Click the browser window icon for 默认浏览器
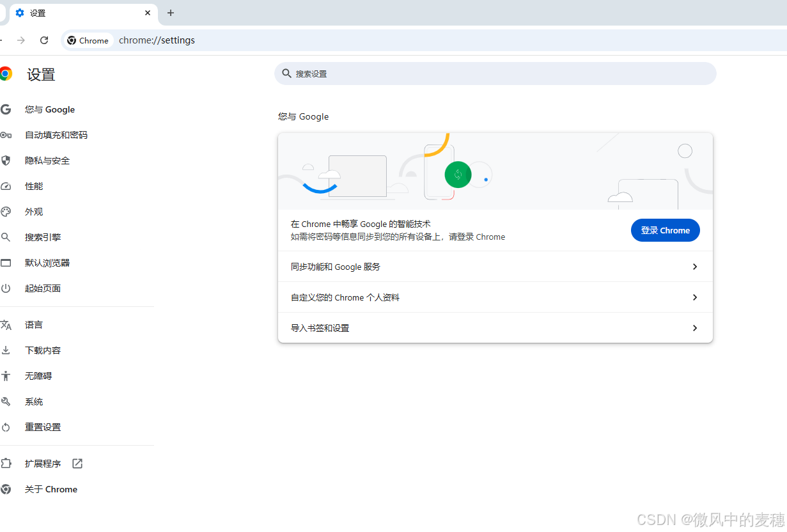787x532 pixels. [6, 263]
